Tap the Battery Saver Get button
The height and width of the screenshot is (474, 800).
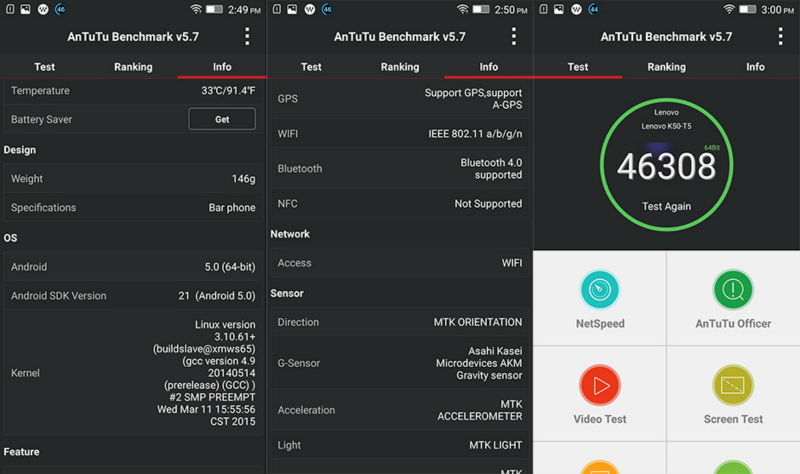pyautogui.click(x=222, y=119)
